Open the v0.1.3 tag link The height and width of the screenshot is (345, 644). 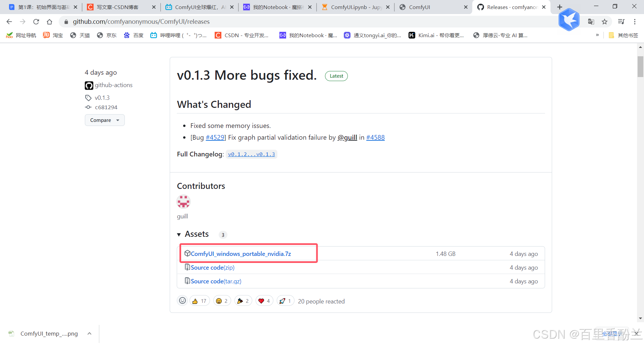click(102, 98)
